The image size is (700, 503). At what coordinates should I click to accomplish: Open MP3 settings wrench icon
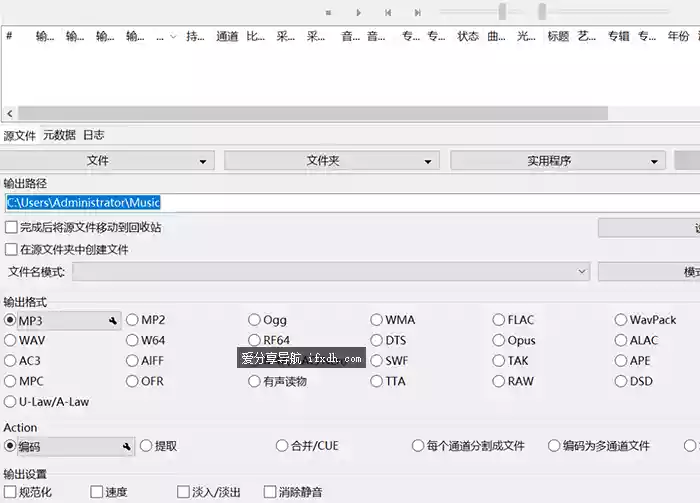click(112, 321)
